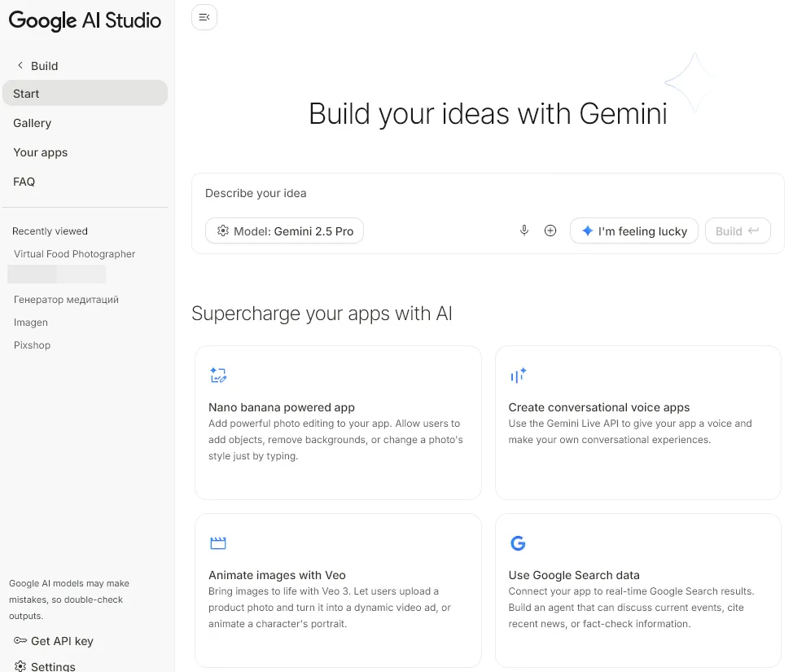Open the FAQ page

point(24,182)
